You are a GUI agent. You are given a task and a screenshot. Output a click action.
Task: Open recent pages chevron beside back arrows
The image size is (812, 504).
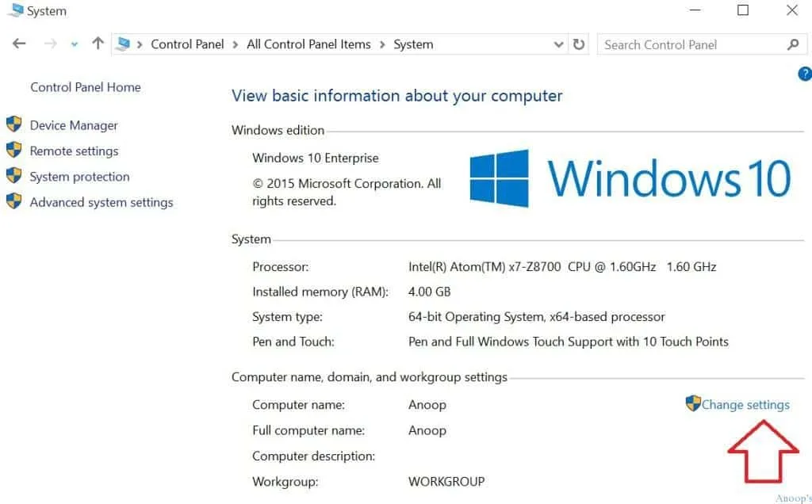click(74, 45)
